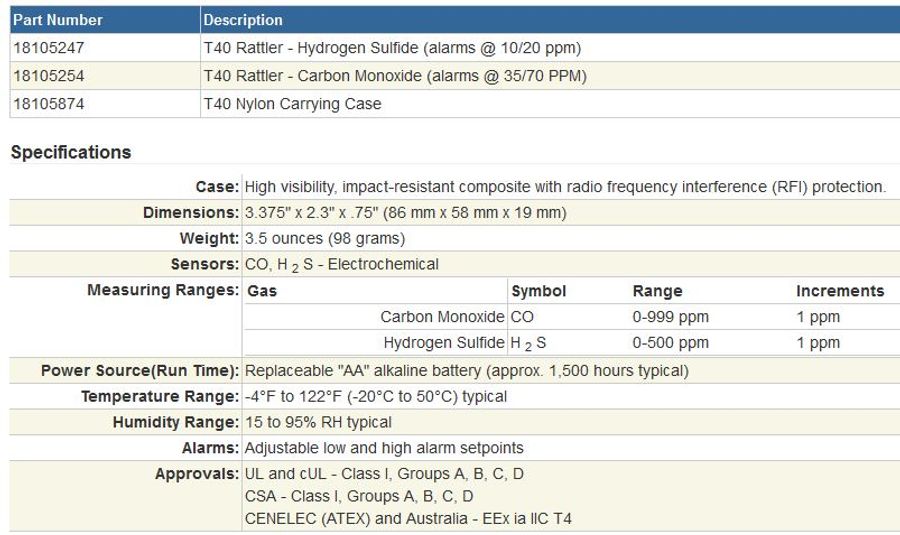This screenshot has height=535, width=900.
Task: Click the T40 Nylon Carrying Case description
Action: point(292,104)
